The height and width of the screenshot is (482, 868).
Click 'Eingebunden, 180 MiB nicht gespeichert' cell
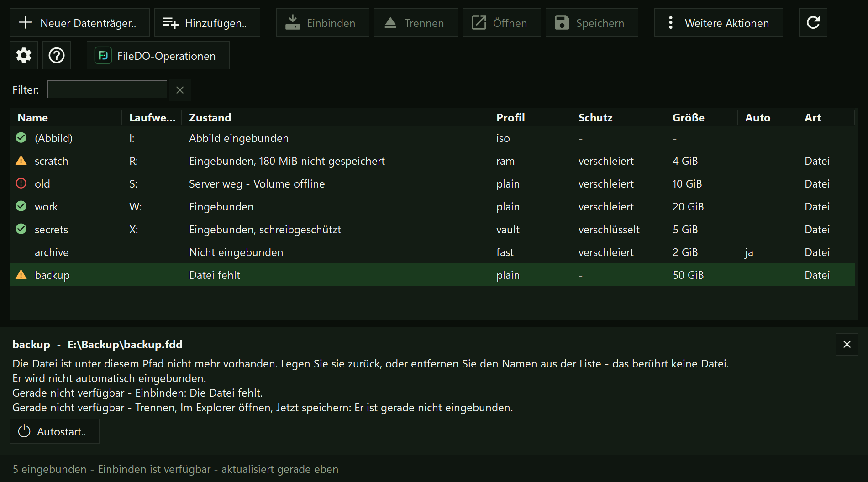coord(287,161)
